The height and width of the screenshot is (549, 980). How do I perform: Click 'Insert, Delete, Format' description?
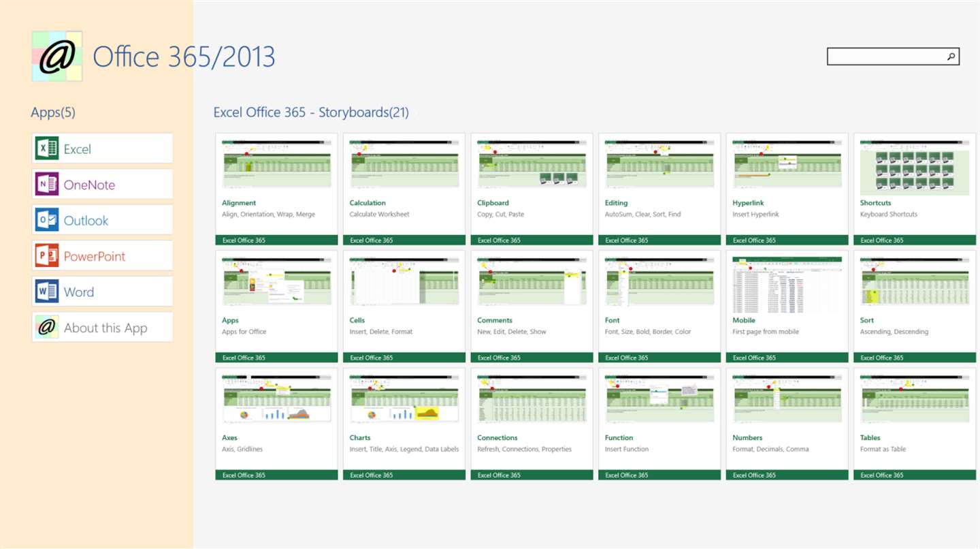pos(381,332)
